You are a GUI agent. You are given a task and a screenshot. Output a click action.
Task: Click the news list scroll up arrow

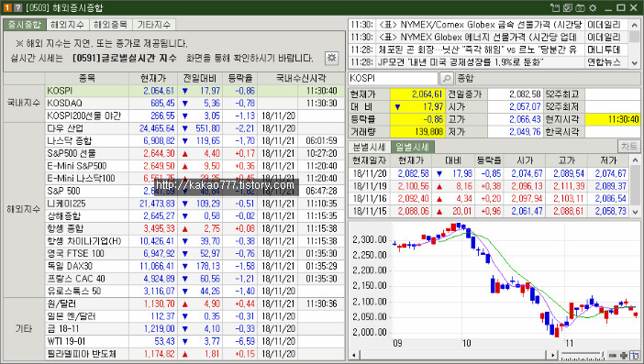tap(635, 25)
